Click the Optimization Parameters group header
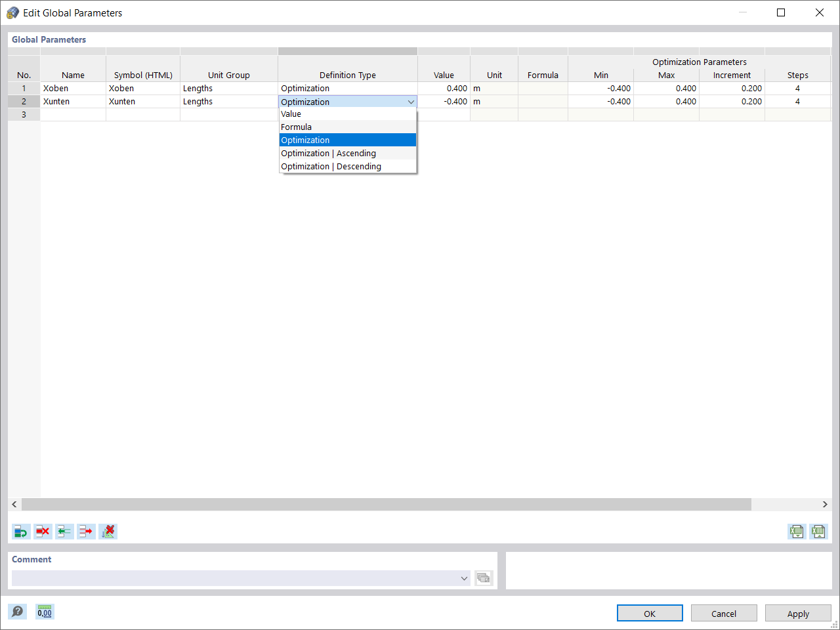This screenshot has height=630, width=840. click(700, 62)
